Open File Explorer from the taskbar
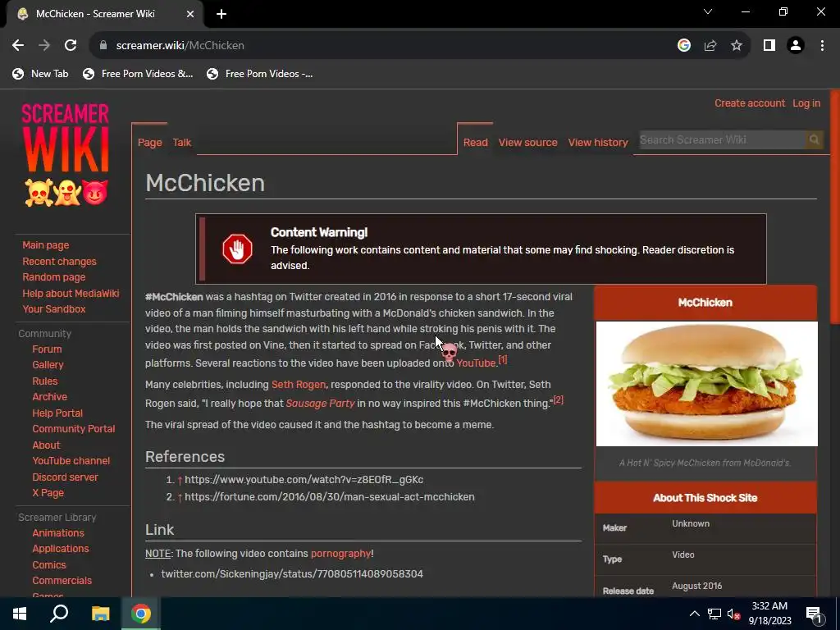This screenshot has height=630, width=840. tap(100, 614)
